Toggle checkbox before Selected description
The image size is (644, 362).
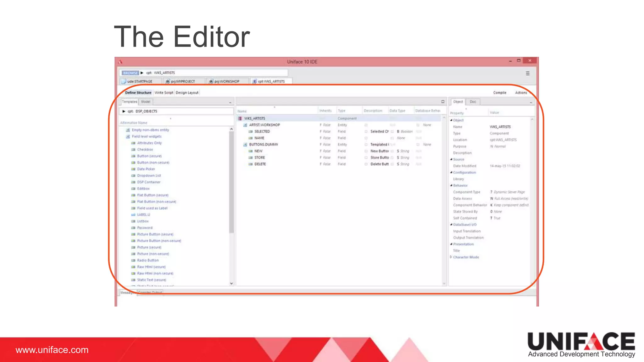[x=366, y=132]
